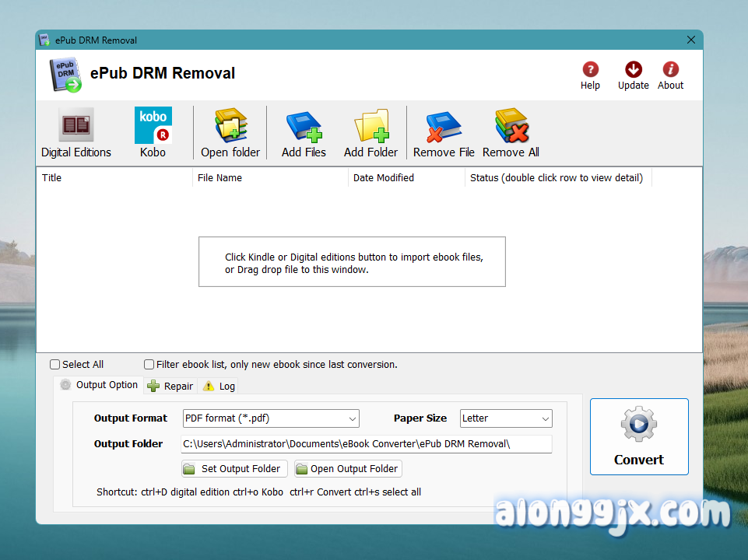Viewport: 748px width, 560px height.
Task: Click the Digital Editions import icon
Action: [76, 125]
